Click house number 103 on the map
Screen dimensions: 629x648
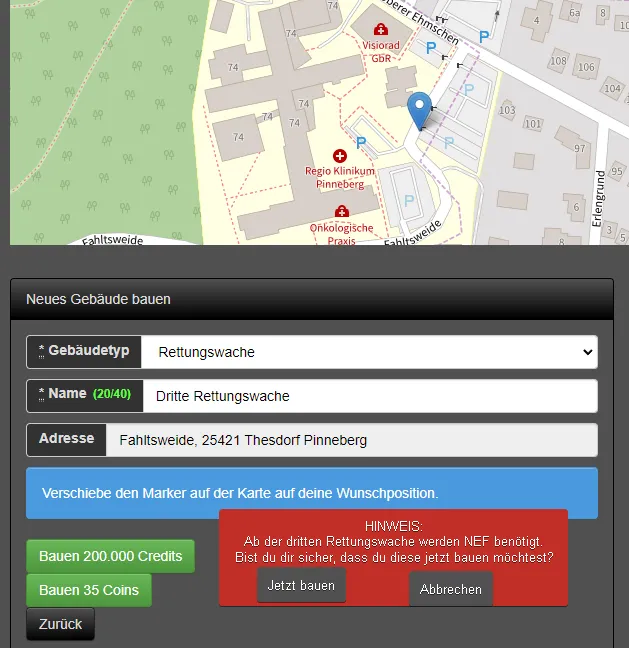point(507,110)
